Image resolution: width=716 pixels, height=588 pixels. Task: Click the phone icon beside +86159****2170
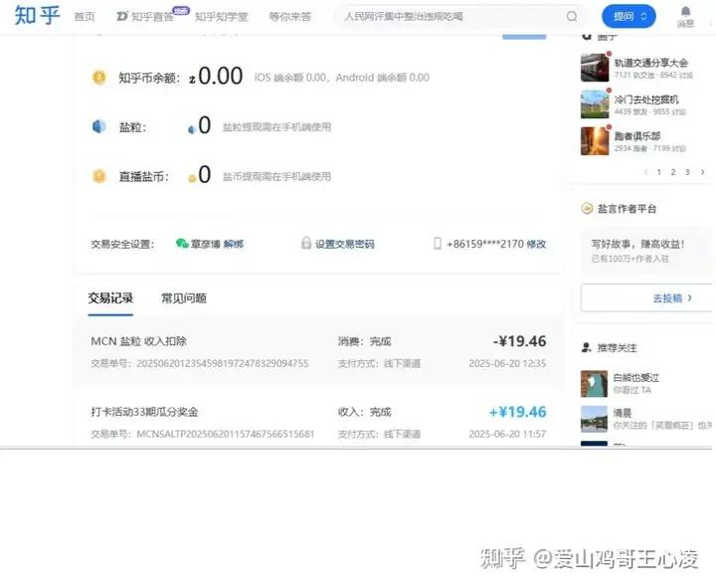pyautogui.click(x=437, y=244)
